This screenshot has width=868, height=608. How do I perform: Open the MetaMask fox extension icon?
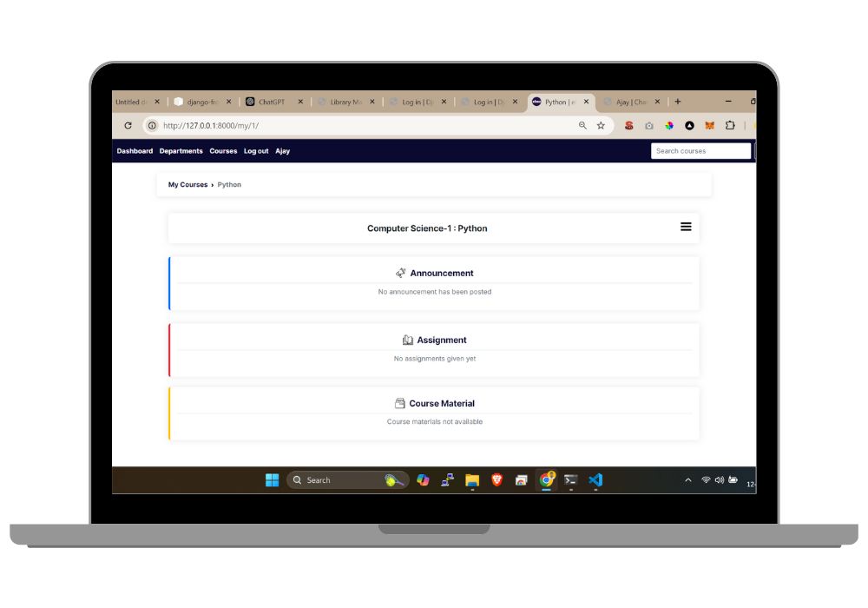[x=710, y=125]
